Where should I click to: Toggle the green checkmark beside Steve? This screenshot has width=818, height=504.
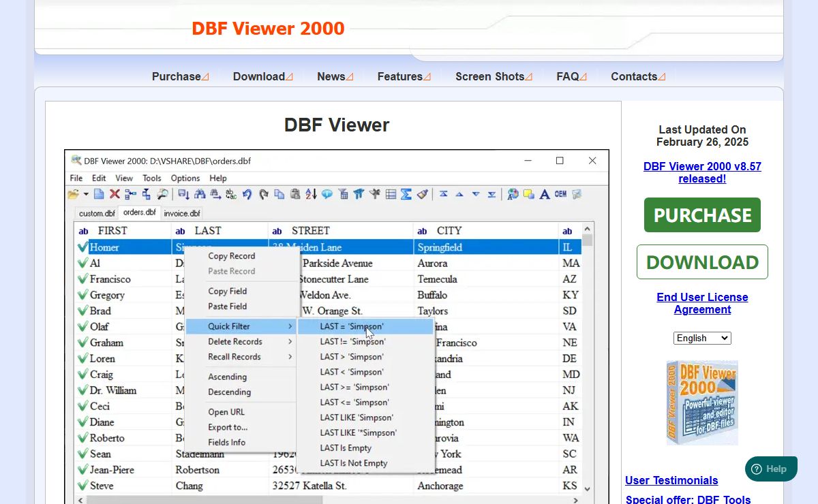point(83,486)
